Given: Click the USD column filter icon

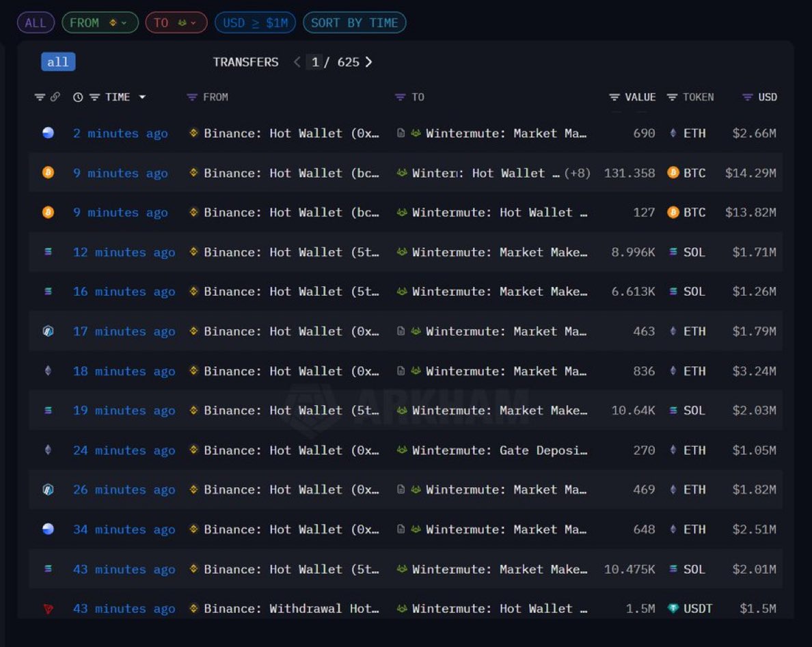Looking at the screenshot, I should (x=747, y=97).
